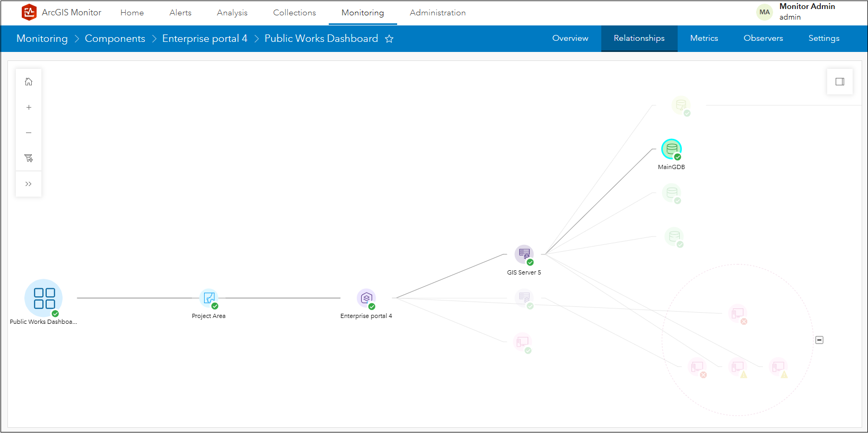Select the faded database node above MainGDB
The height and width of the screenshot is (433, 868).
coord(681,105)
